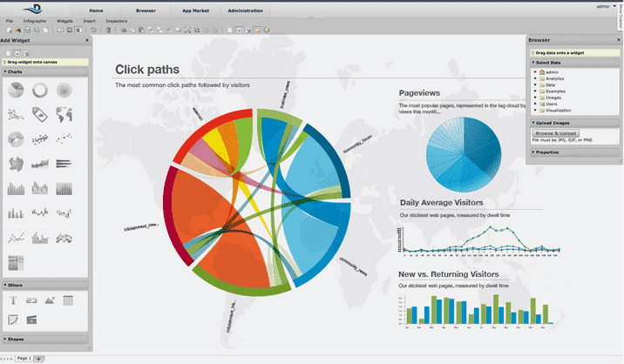Select the donut chart widget

click(39, 91)
